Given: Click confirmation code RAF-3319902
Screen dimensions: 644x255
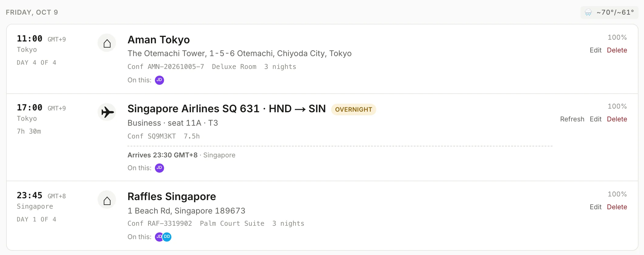Looking at the screenshot, I should pyautogui.click(x=170, y=224).
